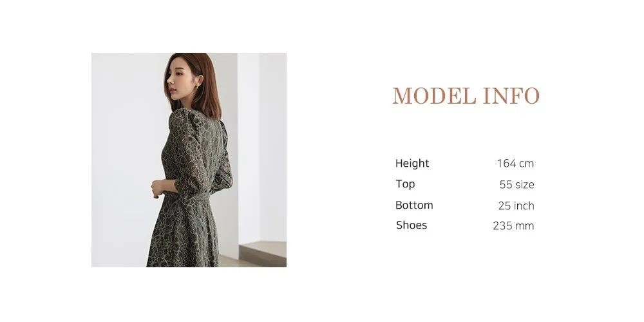
Task: Select the Height label
Action: click(x=412, y=164)
